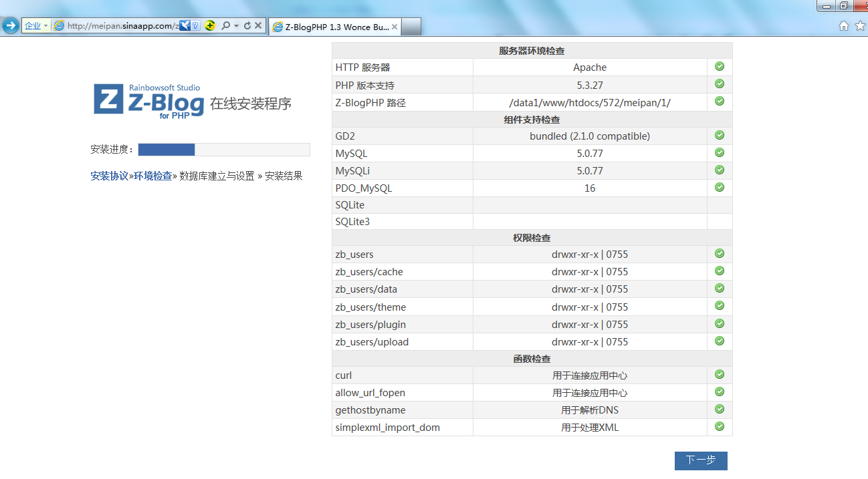Image resolution: width=868 pixels, height=479 pixels.
Task: Click the simplexml_import_dom label
Action: click(388, 428)
